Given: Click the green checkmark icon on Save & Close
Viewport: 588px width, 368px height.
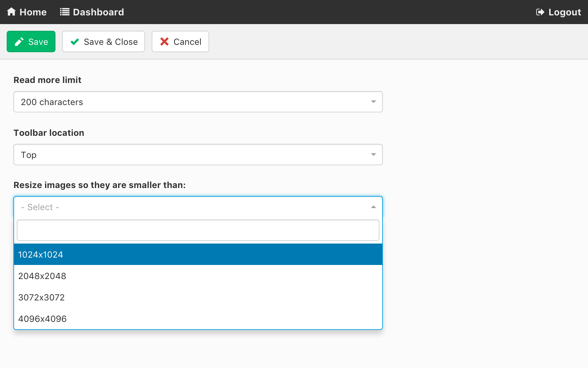Looking at the screenshot, I should click(75, 42).
